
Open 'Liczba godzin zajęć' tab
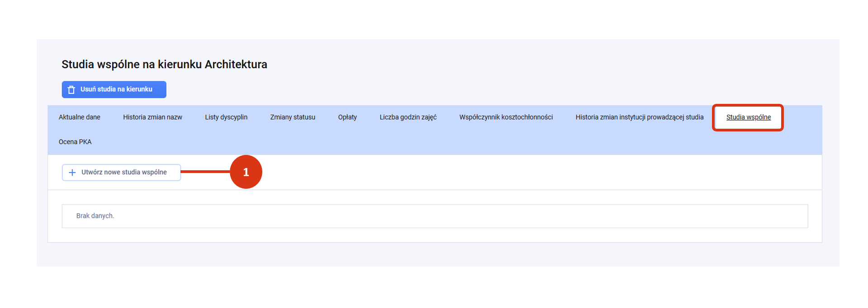pyautogui.click(x=408, y=117)
